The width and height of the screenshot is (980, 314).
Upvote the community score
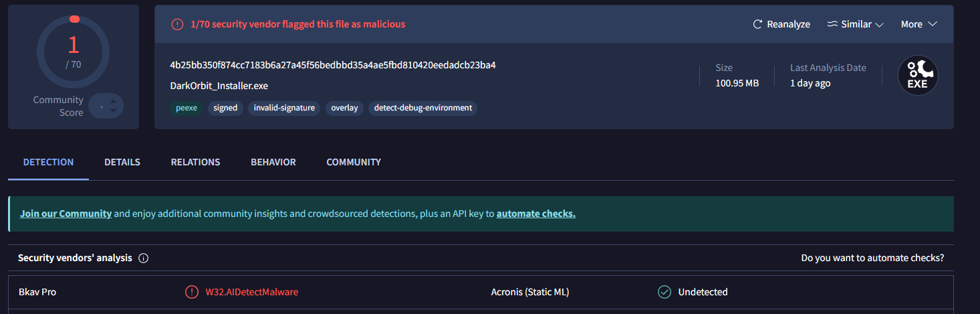pos(114,101)
